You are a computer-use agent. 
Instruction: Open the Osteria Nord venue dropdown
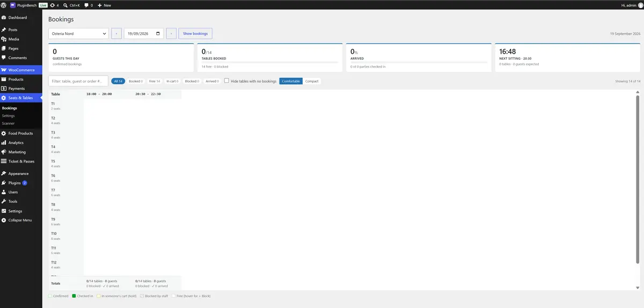pos(78,33)
